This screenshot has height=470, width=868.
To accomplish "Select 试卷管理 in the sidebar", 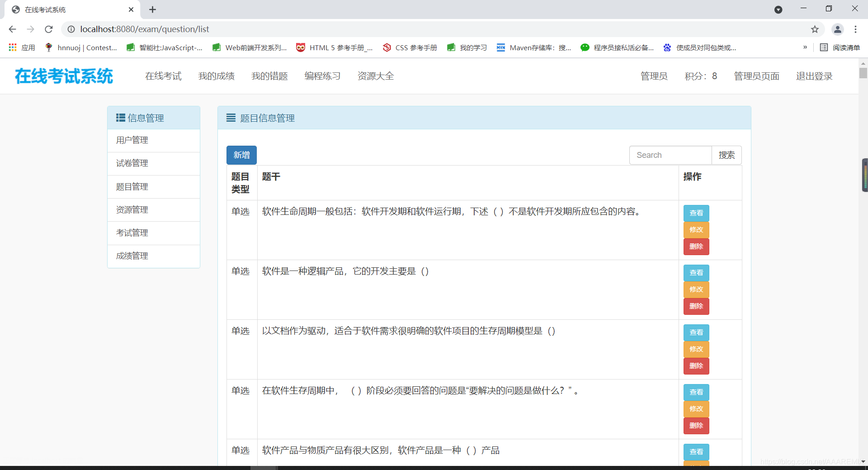I will coord(154,163).
